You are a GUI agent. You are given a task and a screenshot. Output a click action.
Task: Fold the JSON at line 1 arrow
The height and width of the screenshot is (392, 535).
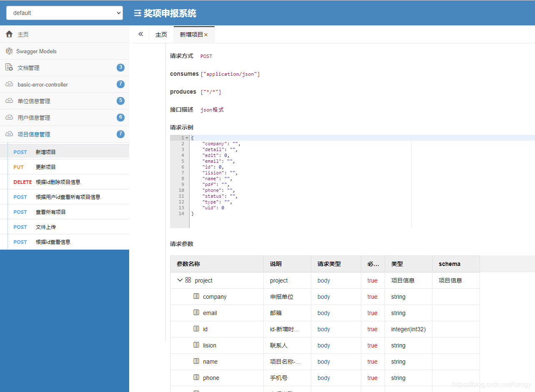tap(187, 138)
